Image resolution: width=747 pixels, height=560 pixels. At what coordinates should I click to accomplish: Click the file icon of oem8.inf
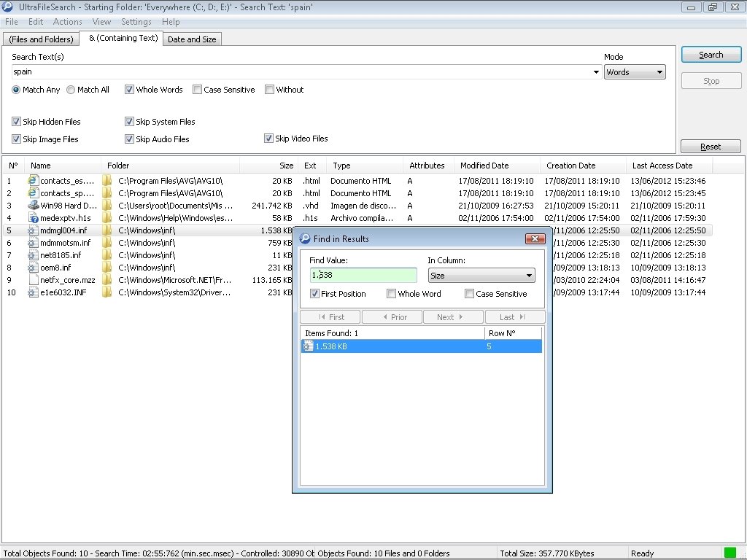pos(33,267)
